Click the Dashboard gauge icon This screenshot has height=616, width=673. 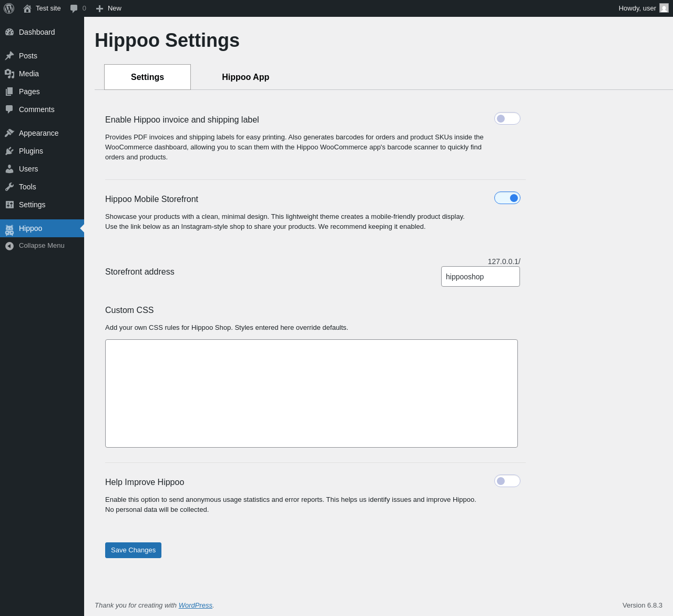click(9, 32)
